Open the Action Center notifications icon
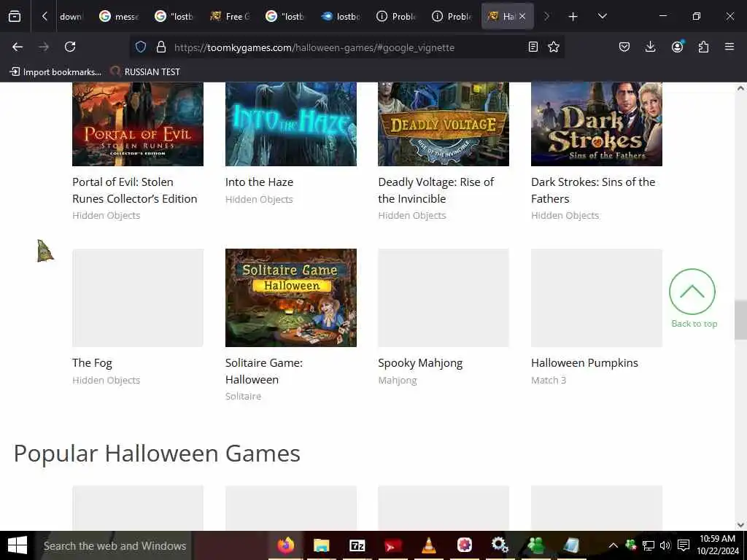Image resolution: width=747 pixels, height=560 pixels. click(x=683, y=545)
